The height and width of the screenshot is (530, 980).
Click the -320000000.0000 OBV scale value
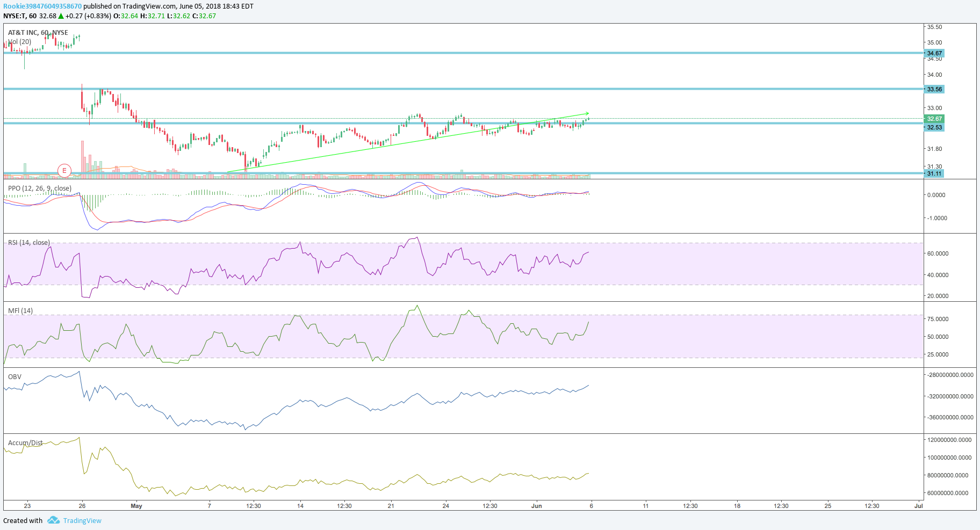(949, 396)
